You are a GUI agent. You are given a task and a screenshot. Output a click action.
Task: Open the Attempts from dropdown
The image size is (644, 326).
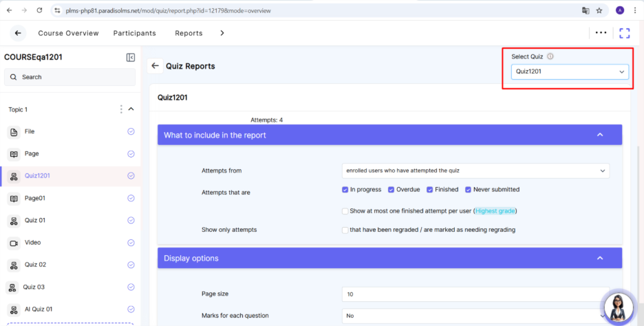click(475, 171)
